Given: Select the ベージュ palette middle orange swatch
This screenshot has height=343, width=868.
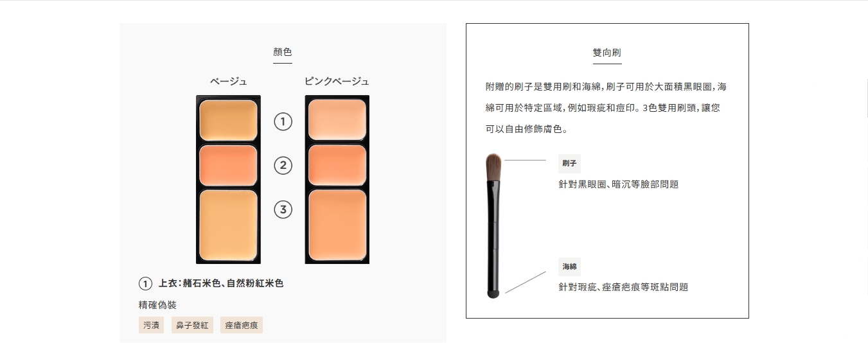Looking at the screenshot, I should pos(228,166).
